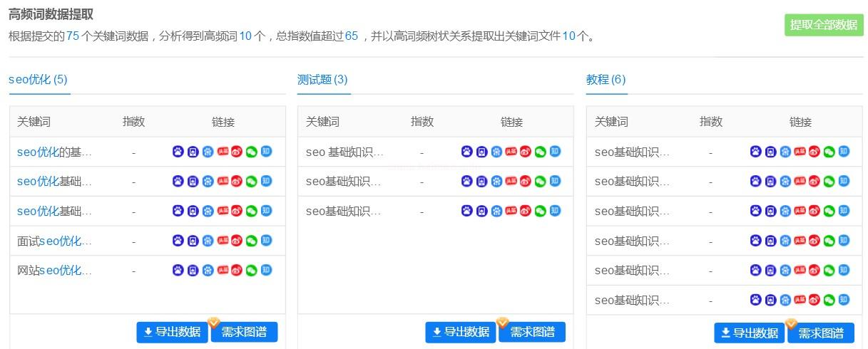
Task: Switch to the "测试题 (3)" tab heading
Action: click(x=322, y=80)
